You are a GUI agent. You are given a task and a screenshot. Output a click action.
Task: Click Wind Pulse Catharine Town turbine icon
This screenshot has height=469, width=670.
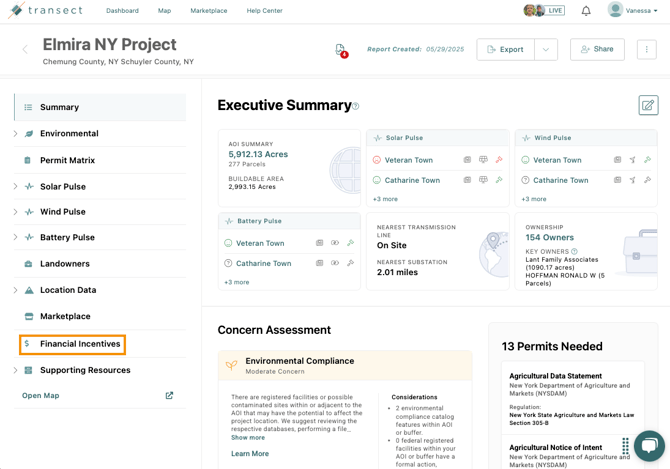[x=632, y=180]
